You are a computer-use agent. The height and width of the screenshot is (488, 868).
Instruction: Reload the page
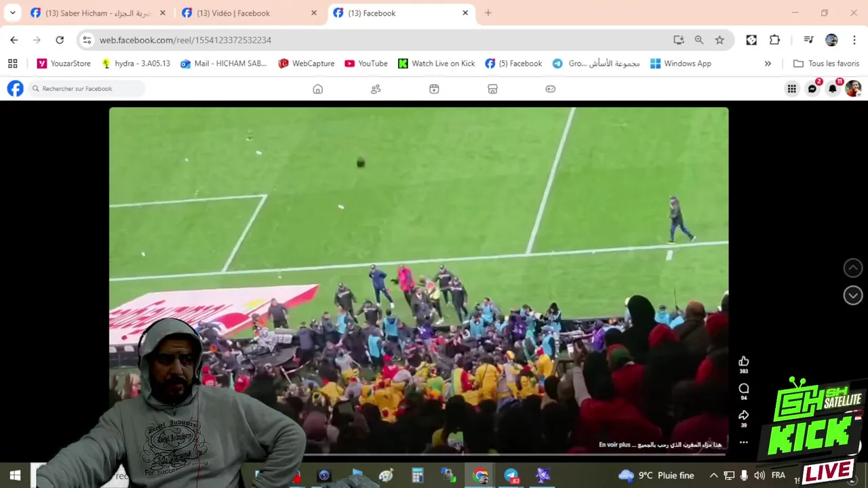click(x=60, y=40)
